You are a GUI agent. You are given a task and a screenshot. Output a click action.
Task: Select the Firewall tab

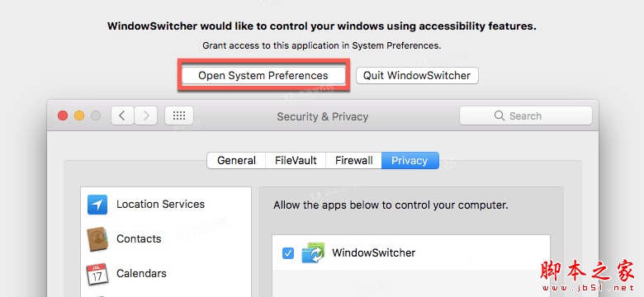353,160
